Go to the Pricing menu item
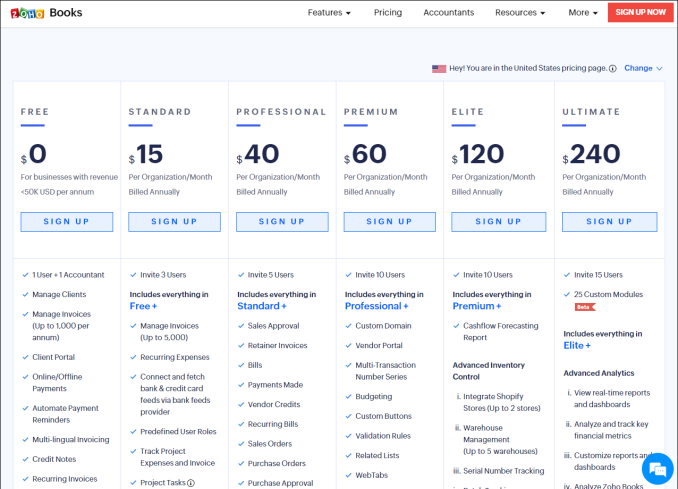This screenshot has height=489, width=678. (388, 13)
